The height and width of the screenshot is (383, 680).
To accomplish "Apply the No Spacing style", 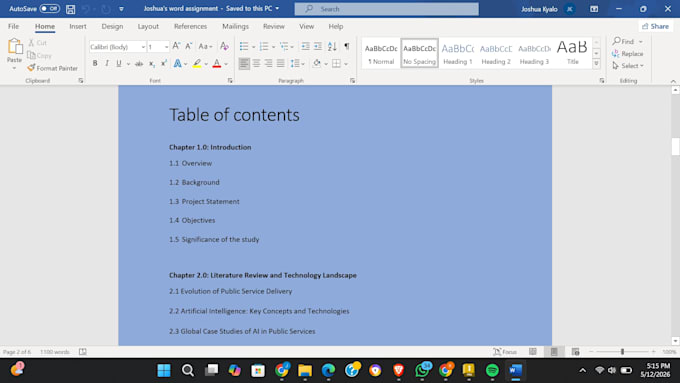I will tap(419, 53).
